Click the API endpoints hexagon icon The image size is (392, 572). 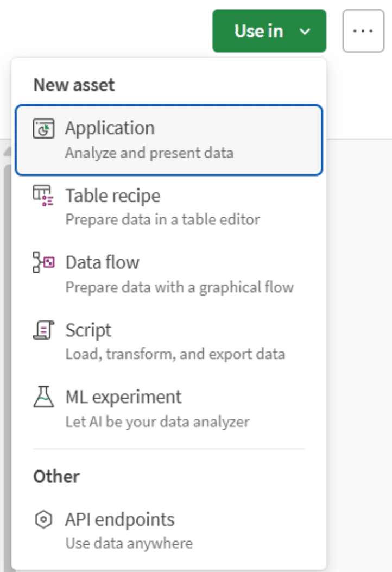pyautogui.click(x=43, y=520)
